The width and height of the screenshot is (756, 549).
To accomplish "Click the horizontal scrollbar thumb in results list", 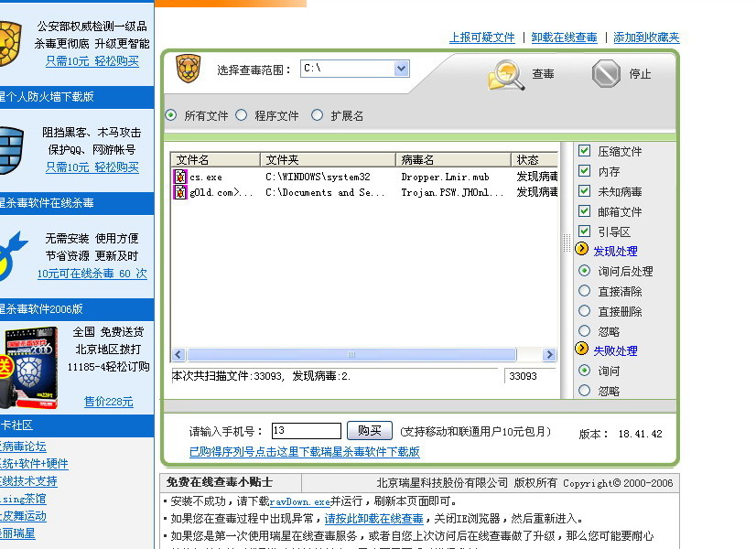I will (x=351, y=355).
